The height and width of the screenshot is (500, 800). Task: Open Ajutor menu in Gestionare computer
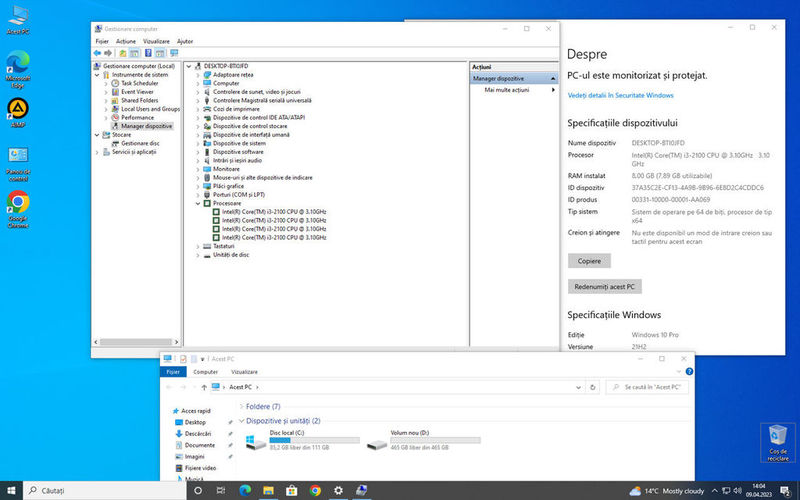click(x=185, y=41)
